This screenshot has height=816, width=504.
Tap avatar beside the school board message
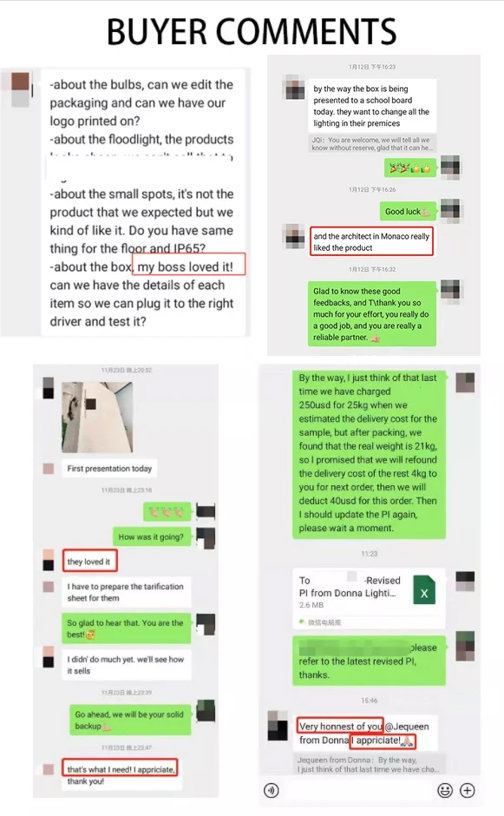tap(295, 88)
